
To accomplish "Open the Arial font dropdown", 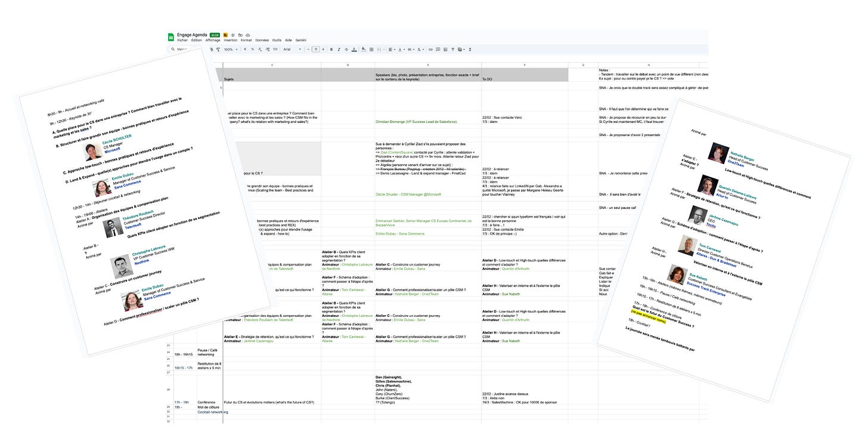I will click(291, 49).
